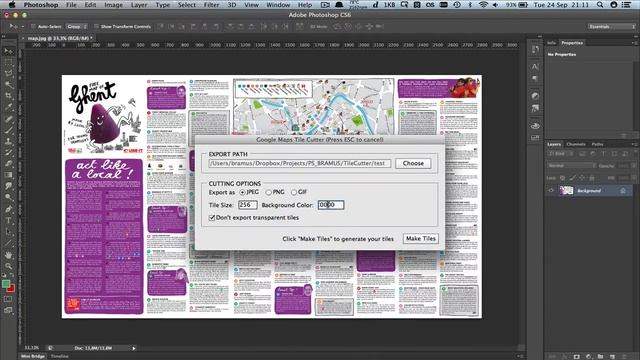Open the History panel icon in dock
The height and width of the screenshot is (360, 640).
click(x=535, y=49)
